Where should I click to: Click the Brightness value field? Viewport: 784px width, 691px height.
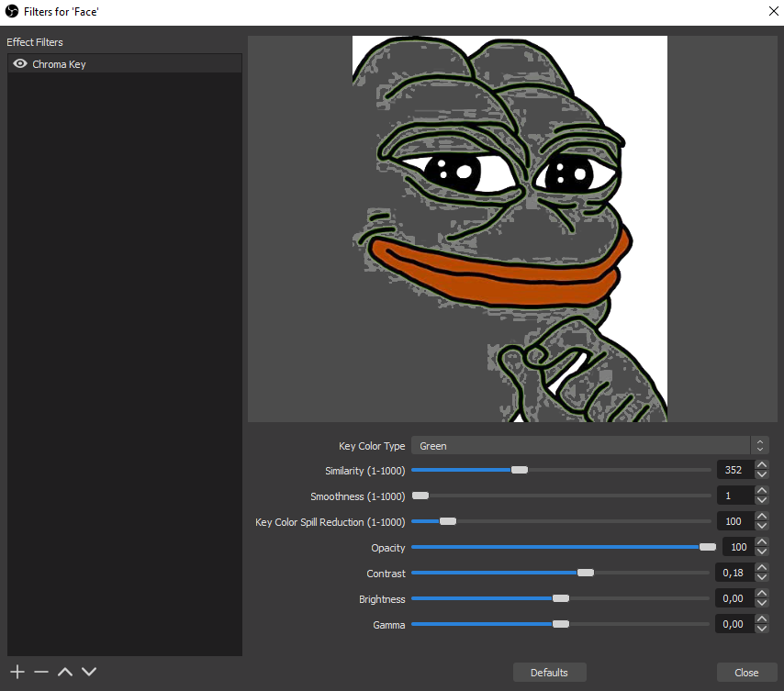coord(735,598)
